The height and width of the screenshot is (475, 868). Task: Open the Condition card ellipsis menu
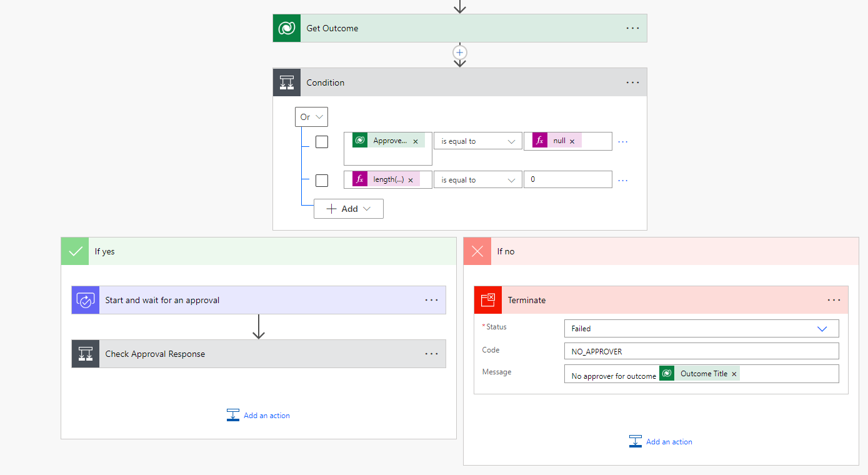click(632, 82)
